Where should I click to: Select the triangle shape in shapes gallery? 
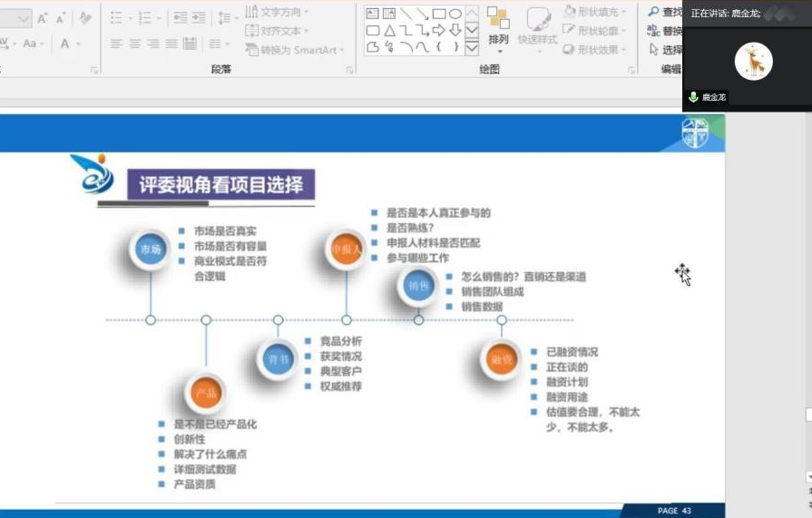pos(389,30)
